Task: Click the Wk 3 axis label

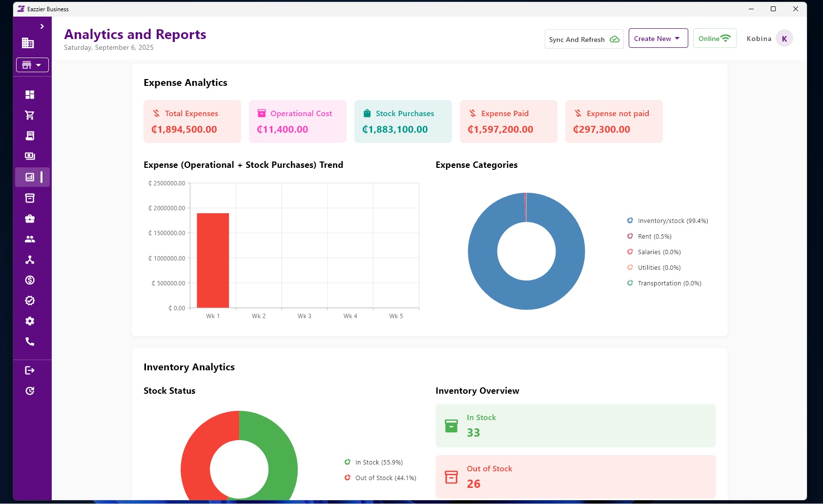Action: [x=305, y=316]
